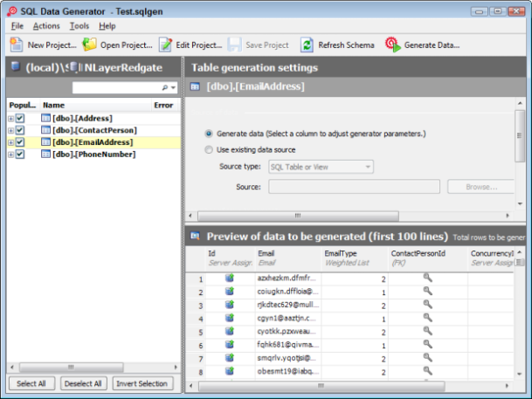Click ContactPersonId lookup magnifier in row 4

(427, 318)
